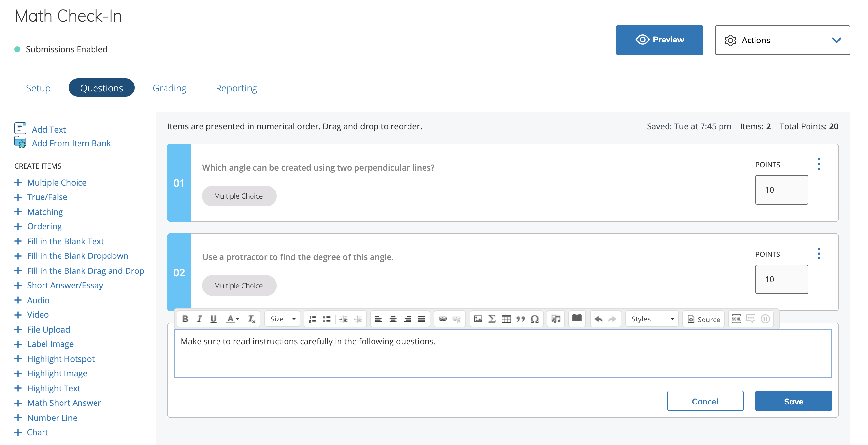Insert an image into the text

[x=478, y=319]
